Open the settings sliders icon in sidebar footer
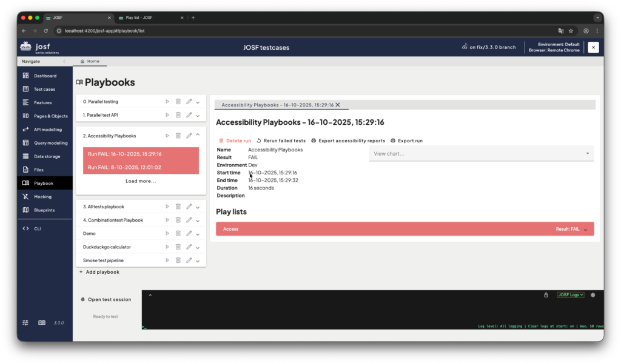Screen dimensions: 621x364 [25, 323]
